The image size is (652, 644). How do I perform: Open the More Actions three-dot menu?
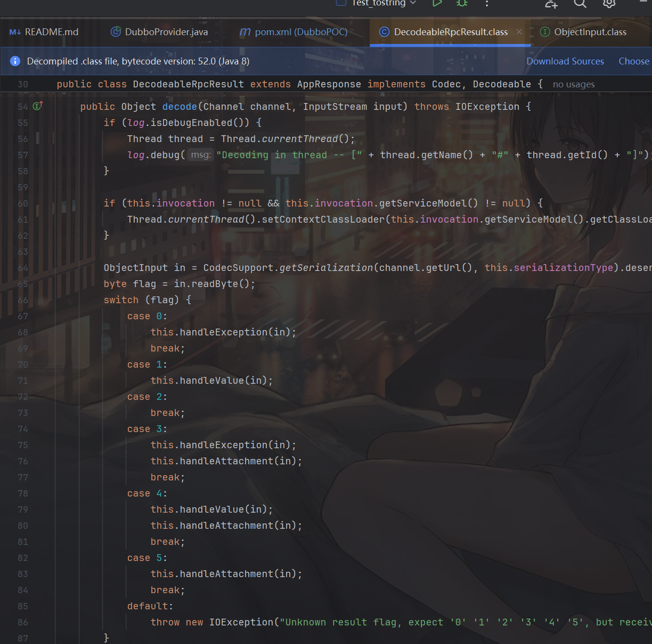(x=486, y=3)
